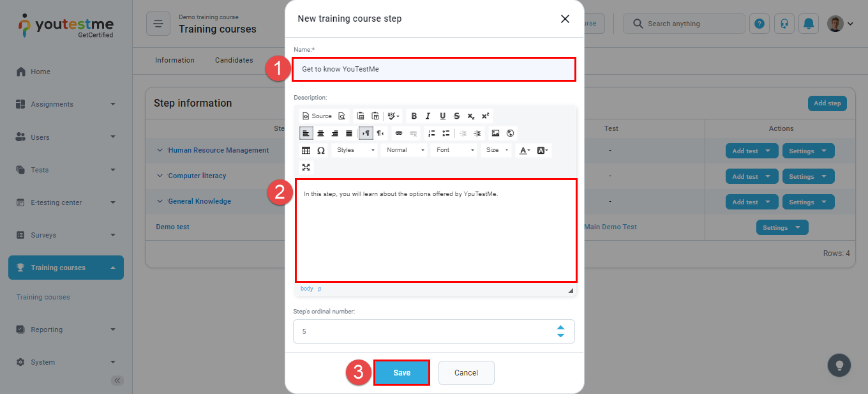Open the Reporting sidebar menu

click(x=66, y=330)
